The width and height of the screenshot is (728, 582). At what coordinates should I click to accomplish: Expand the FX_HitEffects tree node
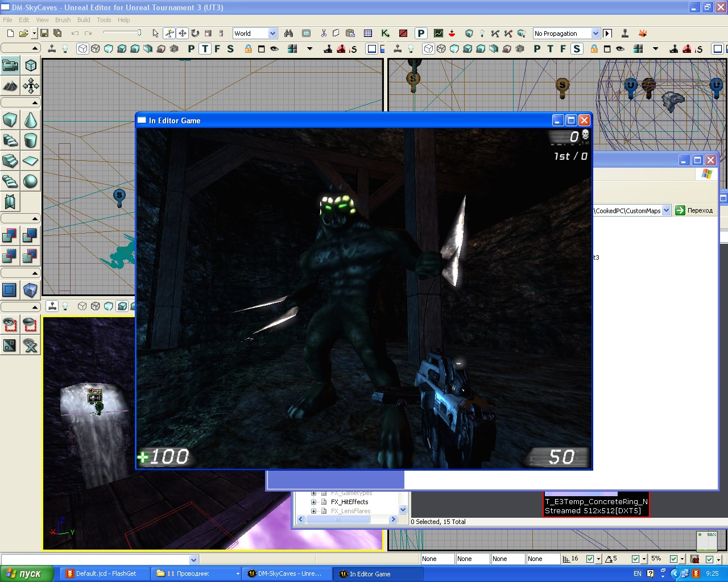coord(313,502)
